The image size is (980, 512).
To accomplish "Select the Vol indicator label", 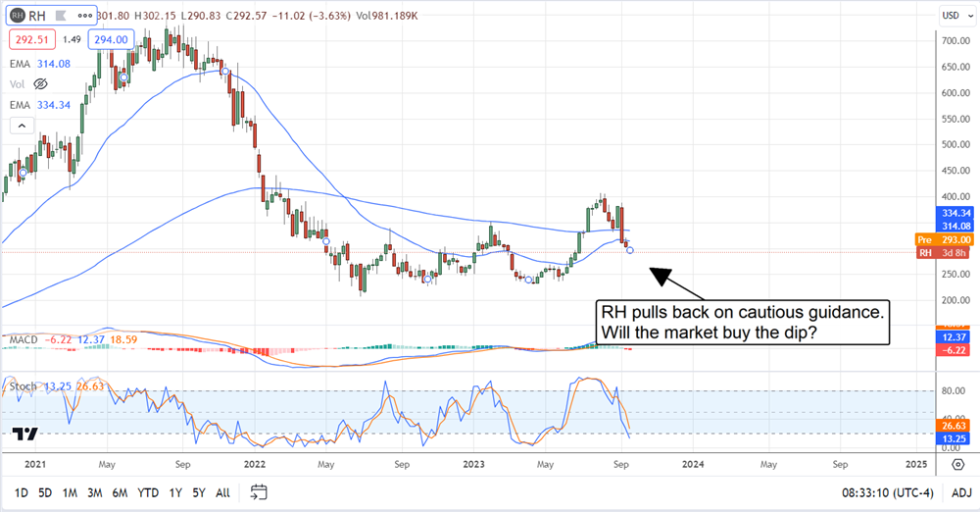I will (x=18, y=84).
